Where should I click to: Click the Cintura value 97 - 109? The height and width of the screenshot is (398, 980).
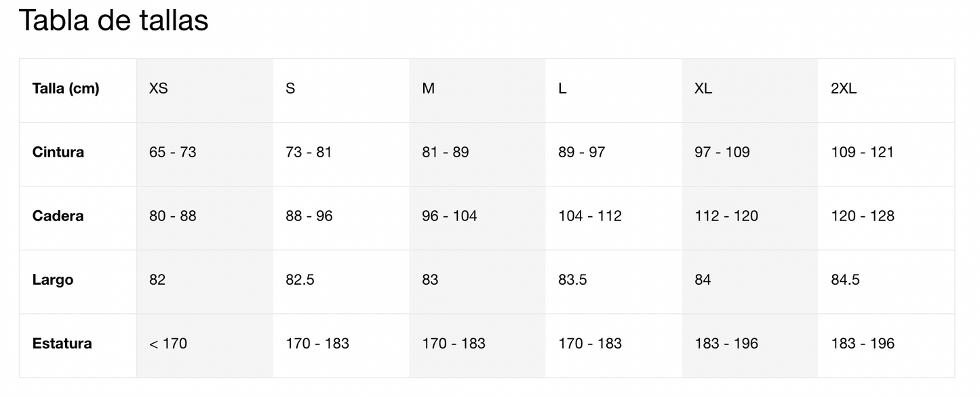[x=722, y=152]
